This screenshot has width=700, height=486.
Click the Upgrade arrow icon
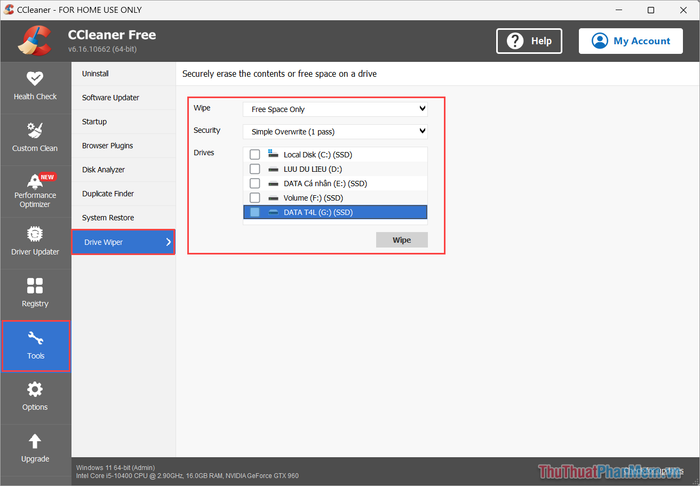tap(35, 441)
